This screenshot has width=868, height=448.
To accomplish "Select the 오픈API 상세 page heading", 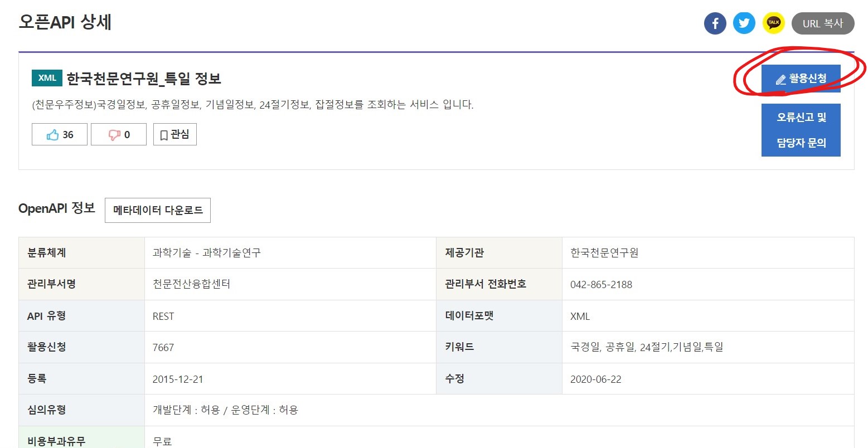I will (x=65, y=22).
